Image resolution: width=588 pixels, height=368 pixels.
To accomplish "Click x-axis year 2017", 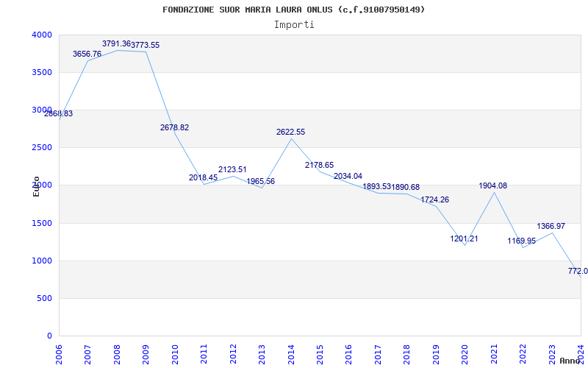I will [x=378, y=355].
